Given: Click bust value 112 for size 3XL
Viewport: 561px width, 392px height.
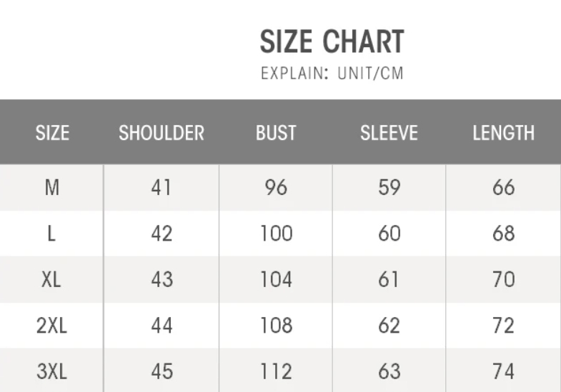Looking at the screenshot, I should click(x=276, y=371).
